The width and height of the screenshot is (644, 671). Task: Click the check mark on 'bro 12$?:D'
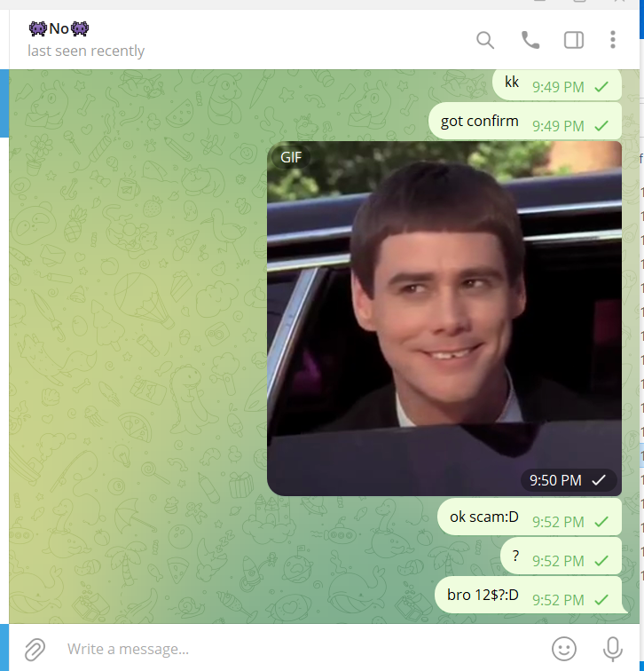click(x=601, y=600)
